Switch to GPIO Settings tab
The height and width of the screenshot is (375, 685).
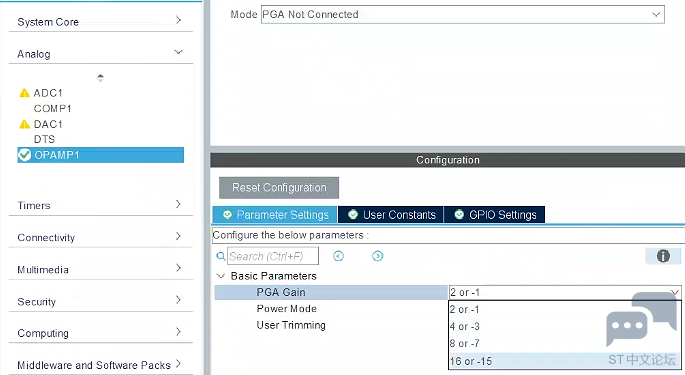point(495,215)
